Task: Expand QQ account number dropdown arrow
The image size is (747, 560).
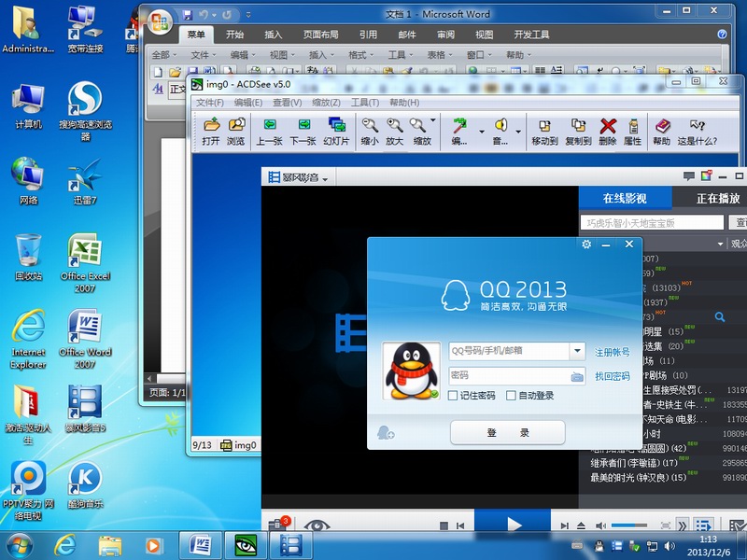Action: 577,351
